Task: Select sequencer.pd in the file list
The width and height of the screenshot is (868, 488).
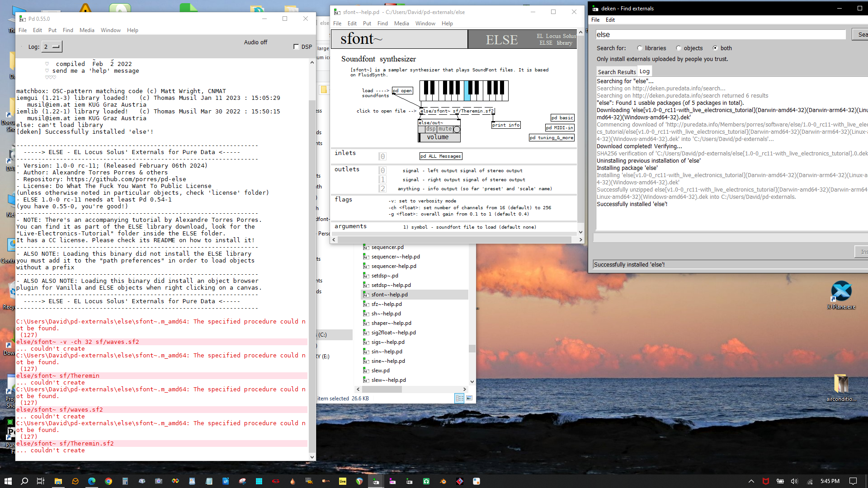Action: [387, 247]
